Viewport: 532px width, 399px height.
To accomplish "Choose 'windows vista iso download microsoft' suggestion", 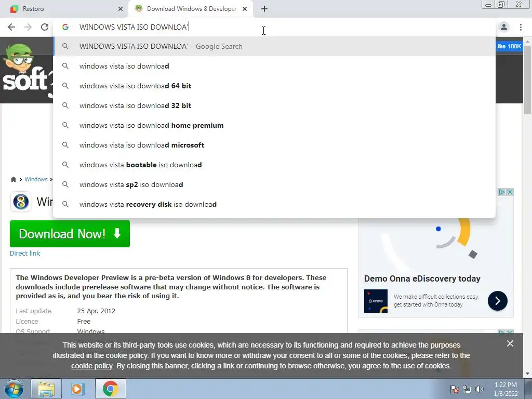I will click(x=274, y=145).
